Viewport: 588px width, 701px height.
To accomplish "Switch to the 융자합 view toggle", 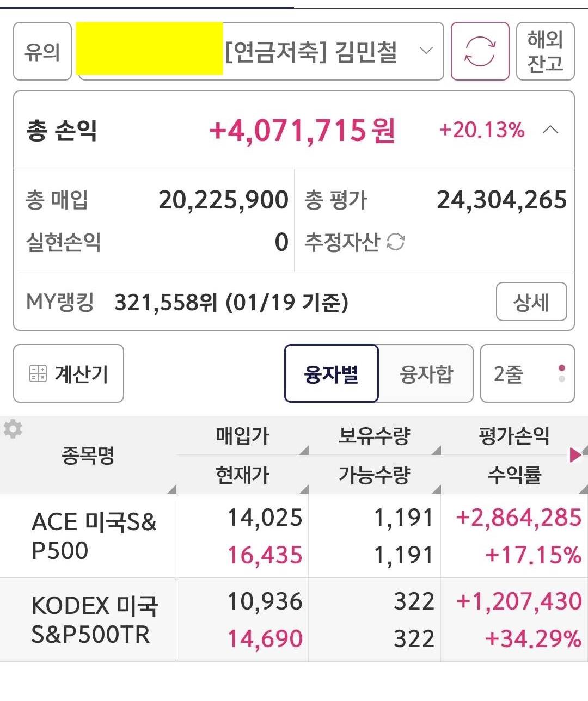I will [x=426, y=374].
